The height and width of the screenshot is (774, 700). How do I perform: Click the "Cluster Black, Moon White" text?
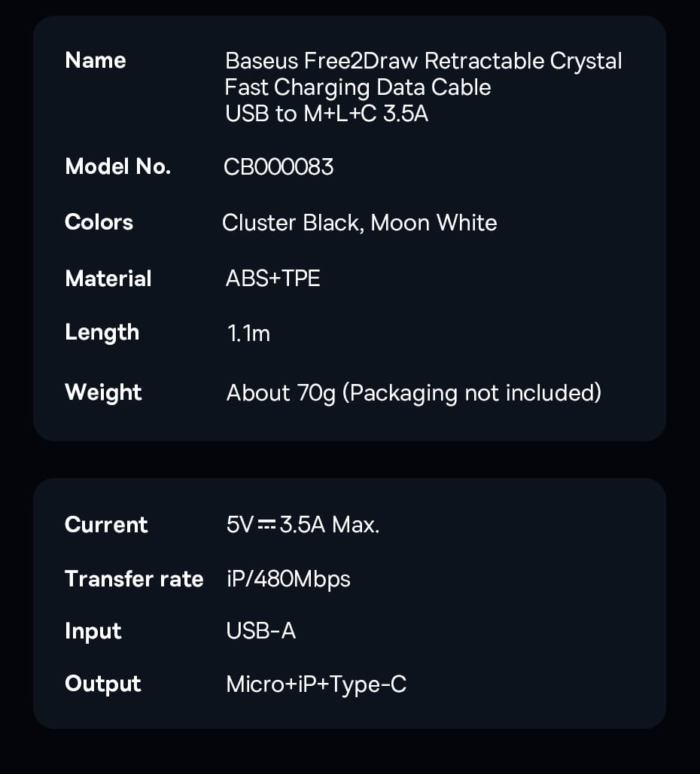tap(360, 223)
